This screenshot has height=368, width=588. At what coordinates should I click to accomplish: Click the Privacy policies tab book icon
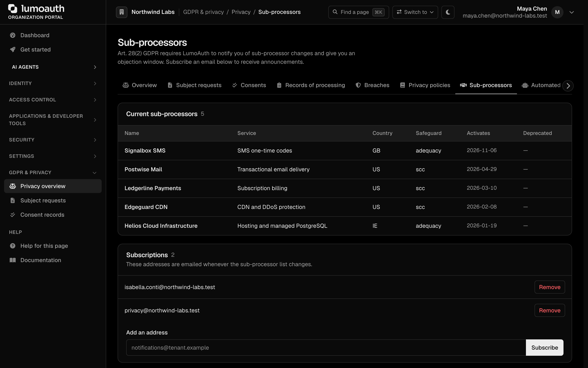(402, 85)
